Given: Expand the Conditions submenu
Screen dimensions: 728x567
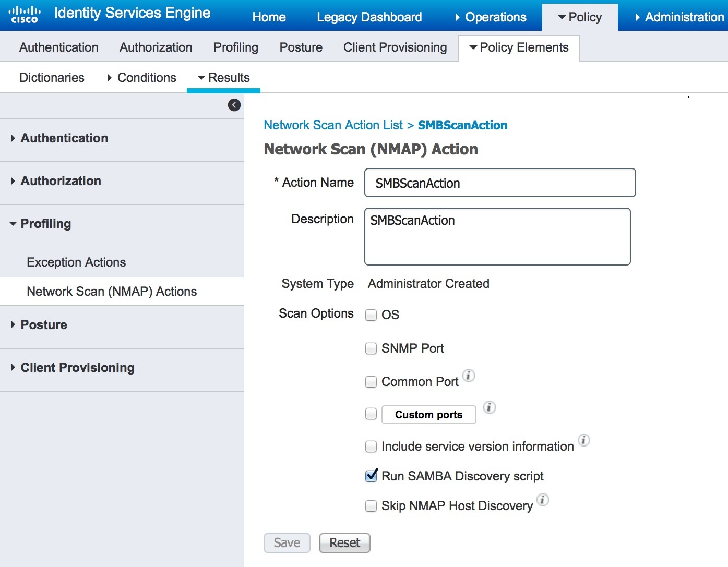Looking at the screenshot, I should click(141, 78).
